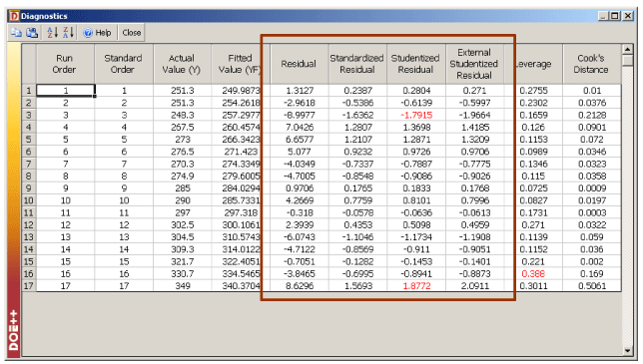The image size is (643, 364).
Task: Click standardized residual 0.2387
Action: pos(357,91)
